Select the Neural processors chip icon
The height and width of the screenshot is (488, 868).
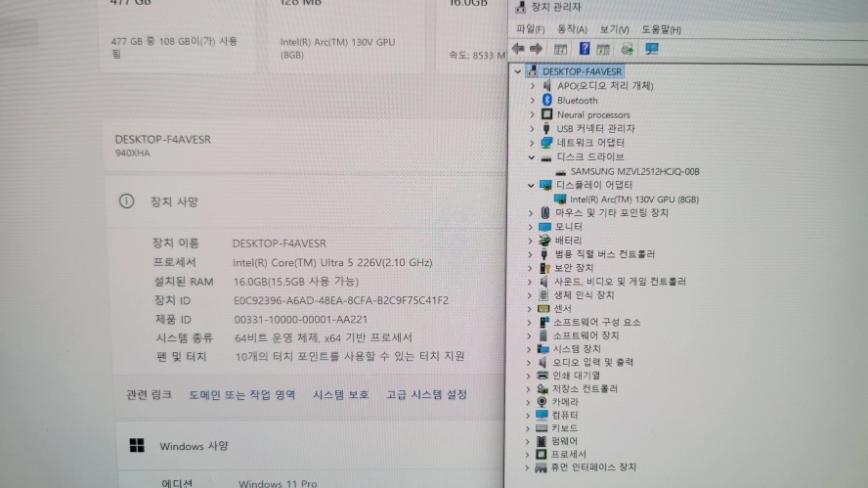tap(547, 114)
